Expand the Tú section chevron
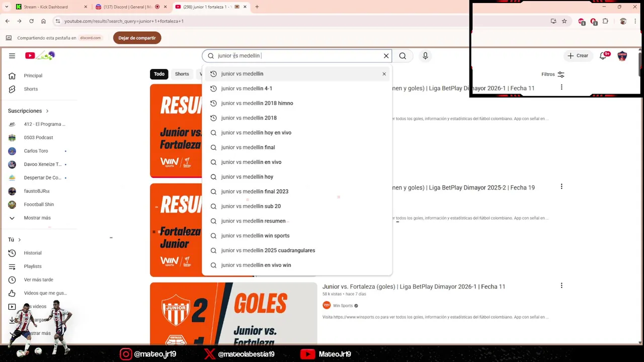 20,240
